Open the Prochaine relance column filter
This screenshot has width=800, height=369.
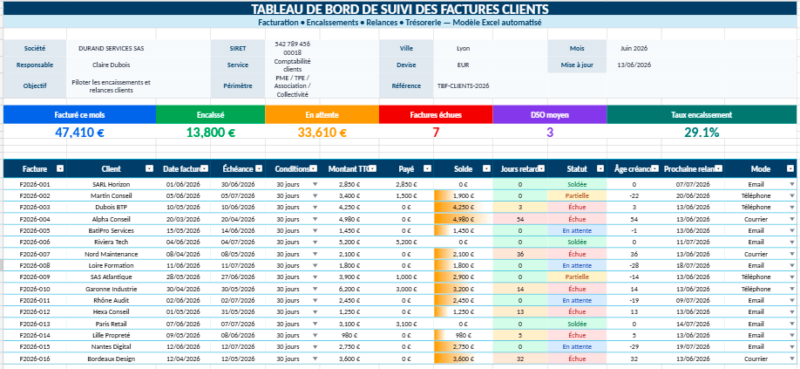718,168
